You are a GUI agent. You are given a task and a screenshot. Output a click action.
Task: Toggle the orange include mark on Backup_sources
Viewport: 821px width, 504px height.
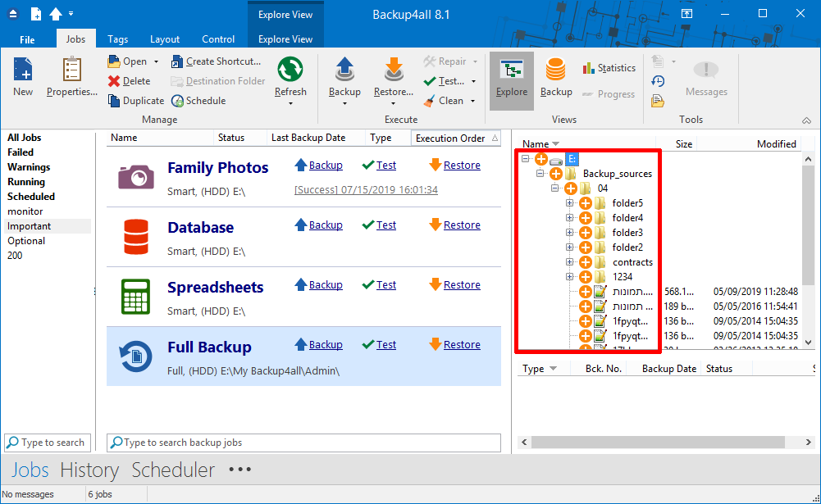556,174
